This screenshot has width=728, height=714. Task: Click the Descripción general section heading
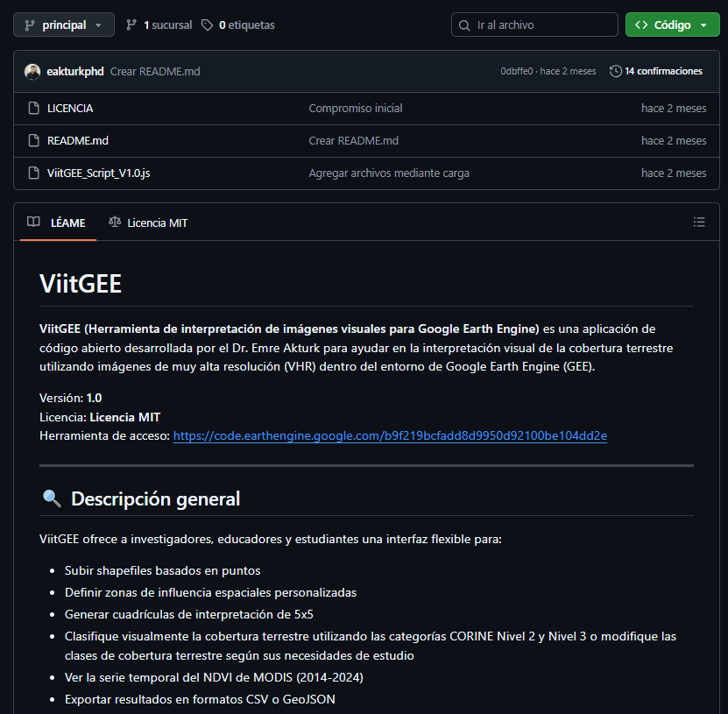156,499
